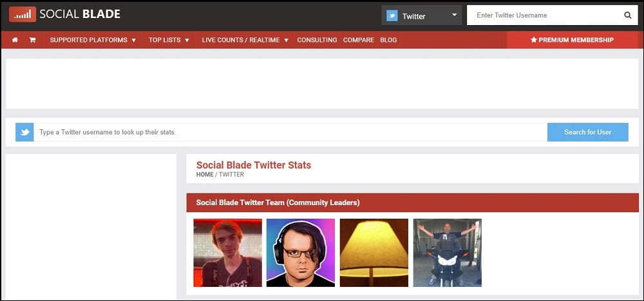Click the magnifier search icon
This screenshot has width=644, height=301.
(x=627, y=15)
